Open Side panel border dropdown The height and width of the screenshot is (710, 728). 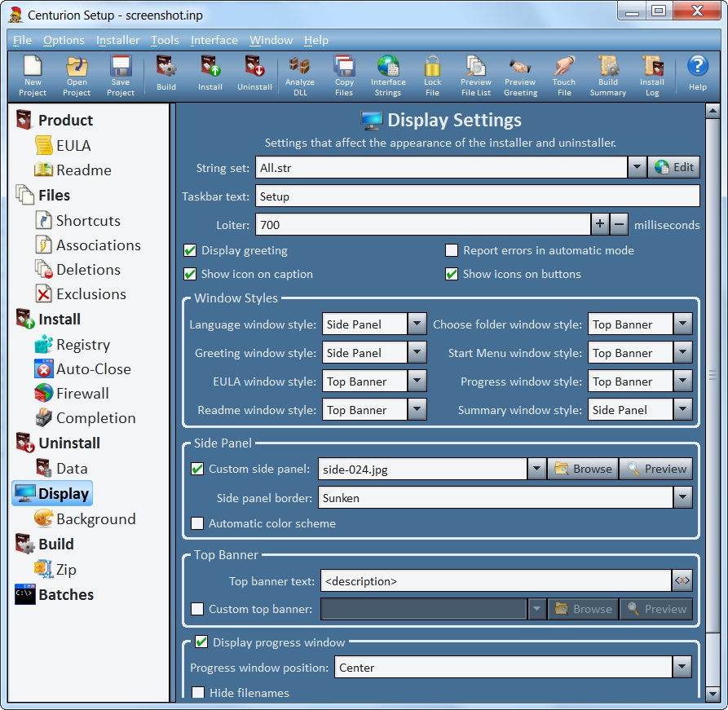682,498
